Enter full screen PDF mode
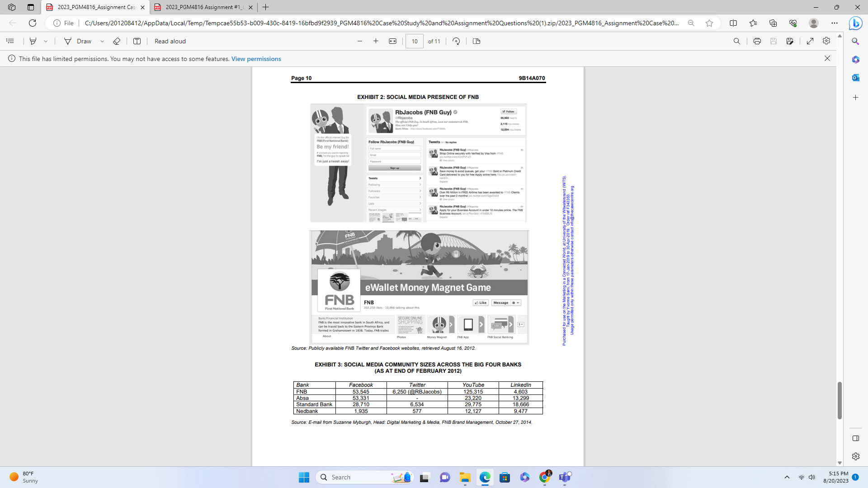The image size is (868, 488). (x=810, y=41)
